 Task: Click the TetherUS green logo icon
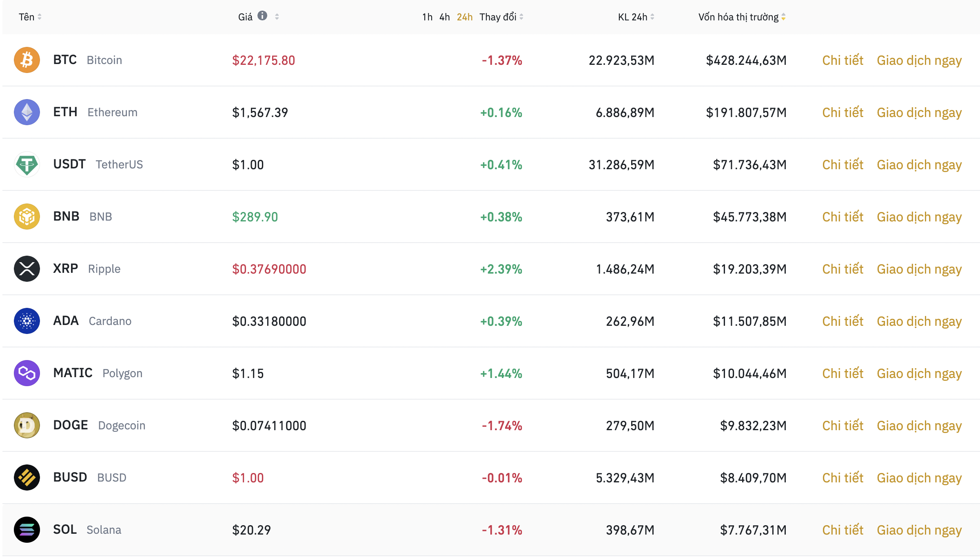(27, 164)
